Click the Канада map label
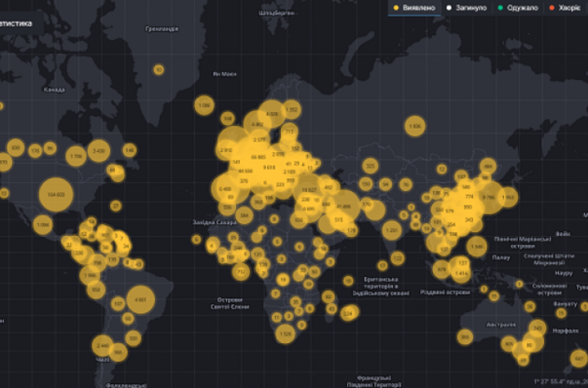Screen dimensions: 588x388 click(54, 90)
